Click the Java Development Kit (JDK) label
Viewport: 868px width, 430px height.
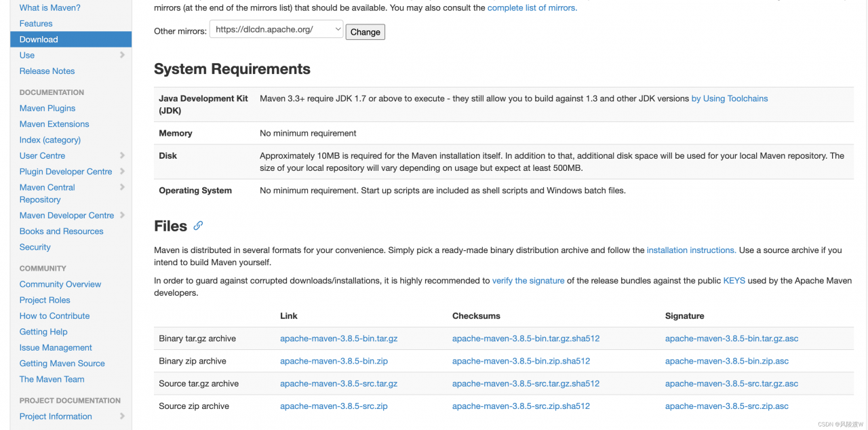click(203, 104)
